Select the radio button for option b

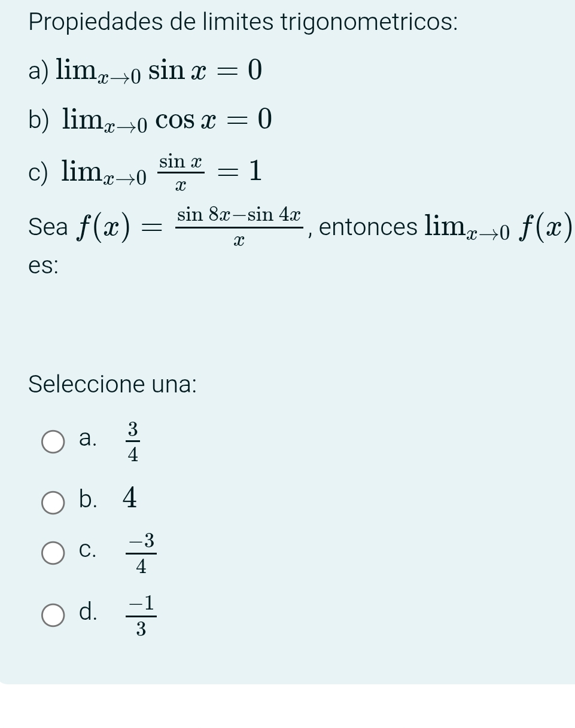(53, 503)
